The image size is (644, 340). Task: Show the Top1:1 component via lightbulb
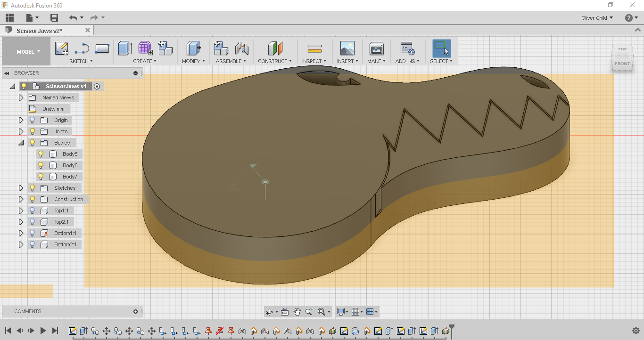coord(33,210)
